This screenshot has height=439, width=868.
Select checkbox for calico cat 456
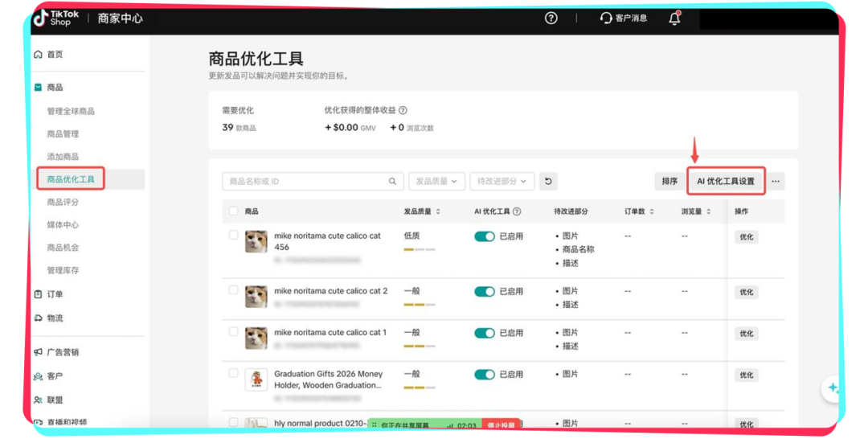[x=234, y=235]
